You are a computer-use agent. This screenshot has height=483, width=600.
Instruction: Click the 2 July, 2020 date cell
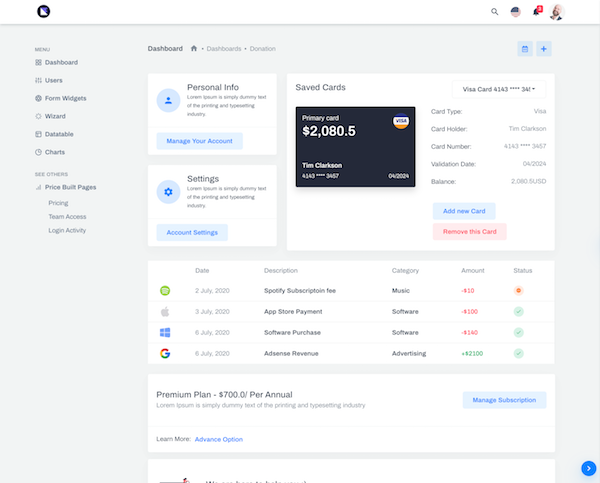point(212,291)
